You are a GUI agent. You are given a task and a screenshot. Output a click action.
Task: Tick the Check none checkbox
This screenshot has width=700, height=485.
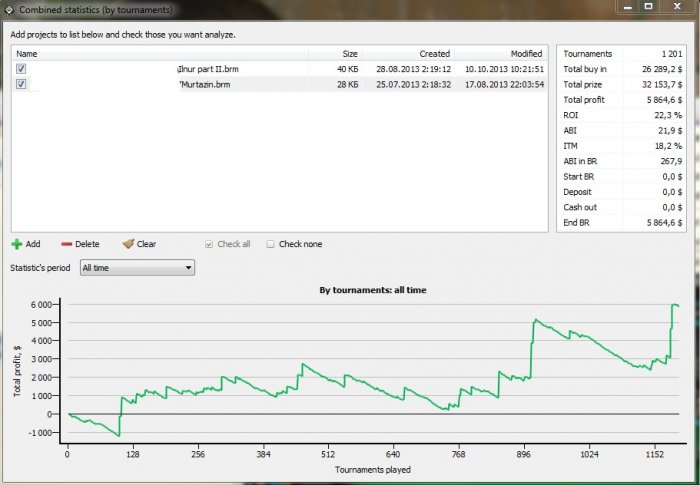[271, 244]
